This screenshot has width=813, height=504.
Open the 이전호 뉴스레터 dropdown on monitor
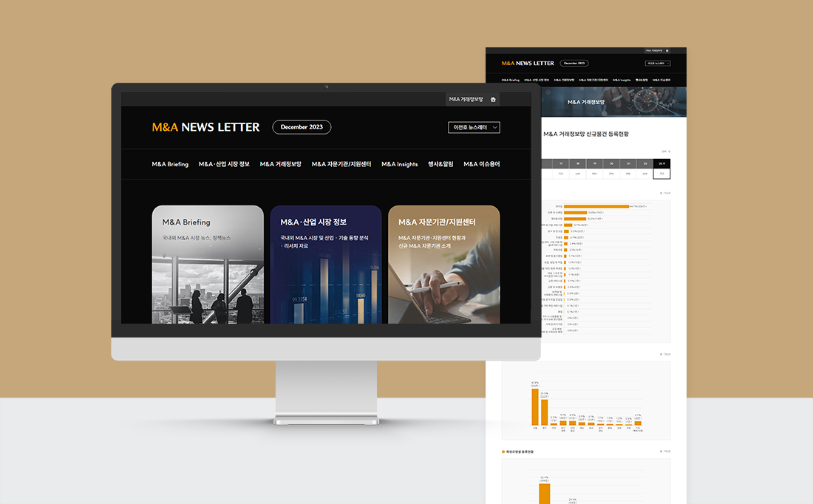[x=474, y=127]
